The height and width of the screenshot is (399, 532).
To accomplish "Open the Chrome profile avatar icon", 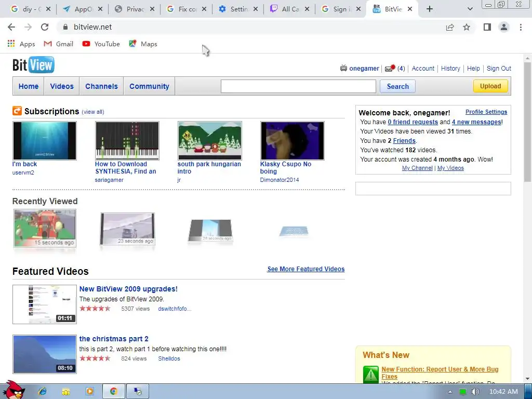I will click(504, 27).
